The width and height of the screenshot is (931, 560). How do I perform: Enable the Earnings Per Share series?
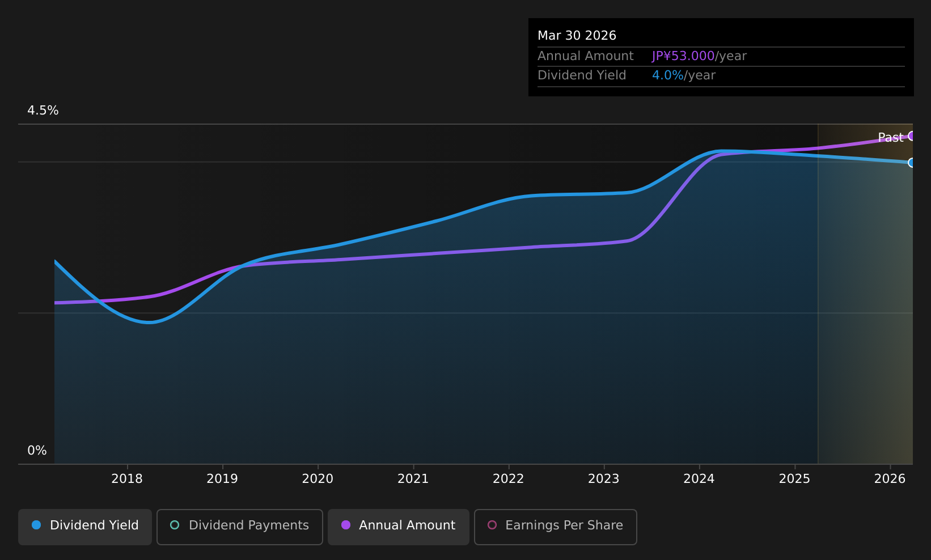556,527
